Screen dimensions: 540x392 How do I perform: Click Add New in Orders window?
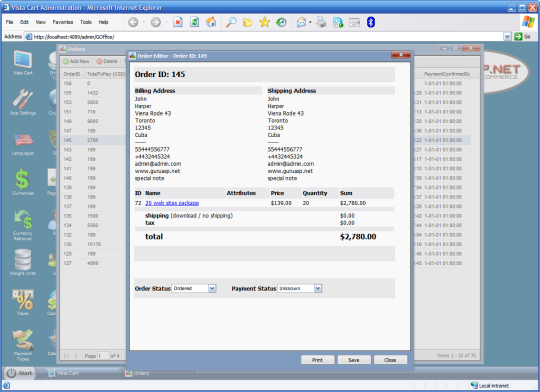coord(76,61)
